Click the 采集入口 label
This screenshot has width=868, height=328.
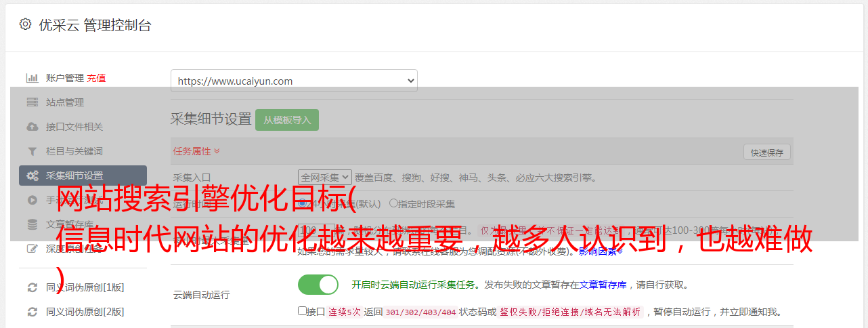pyautogui.click(x=192, y=178)
